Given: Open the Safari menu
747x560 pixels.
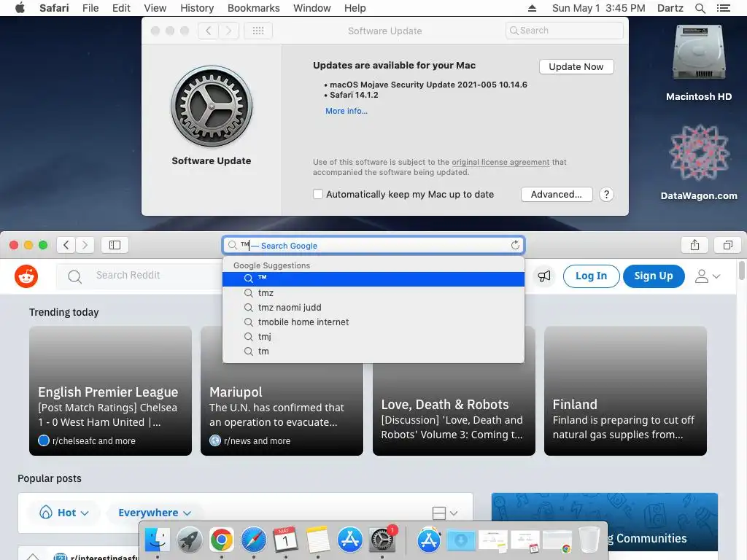Looking at the screenshot, I should point(54,8).
